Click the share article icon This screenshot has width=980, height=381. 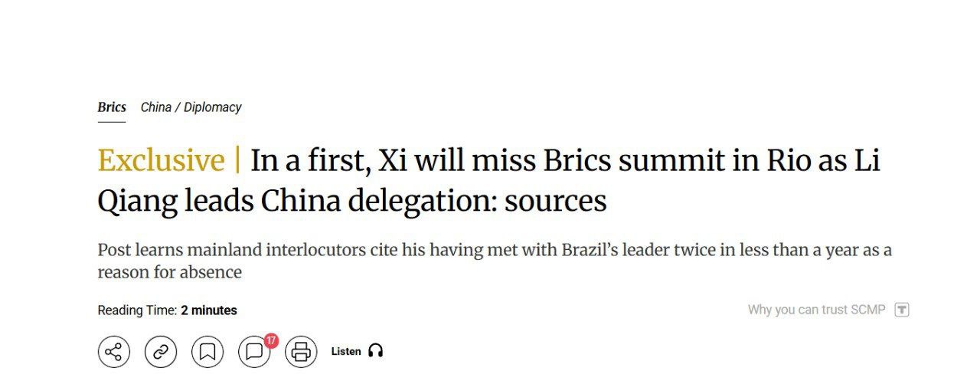(113, 352)
